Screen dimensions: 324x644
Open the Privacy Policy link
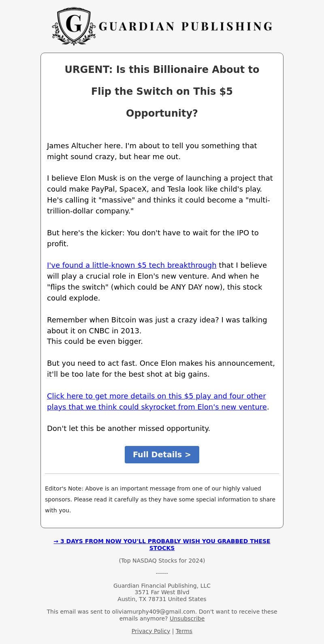[151, 631]
